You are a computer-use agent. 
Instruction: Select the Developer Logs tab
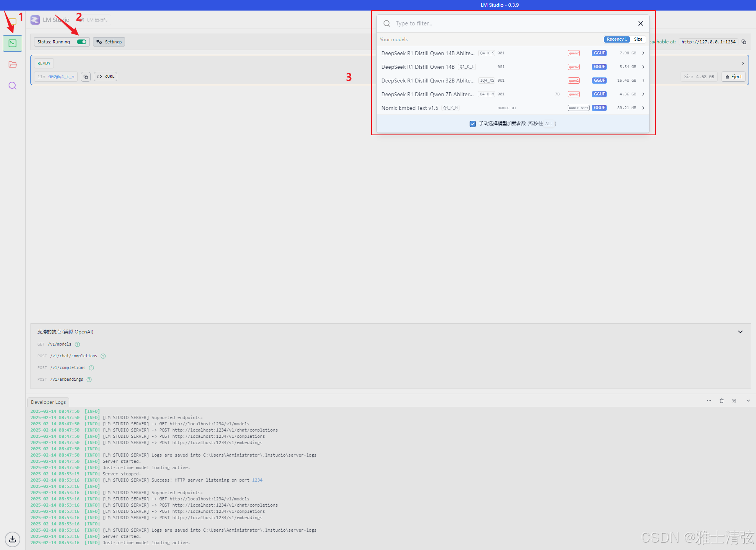coord(48,402)
